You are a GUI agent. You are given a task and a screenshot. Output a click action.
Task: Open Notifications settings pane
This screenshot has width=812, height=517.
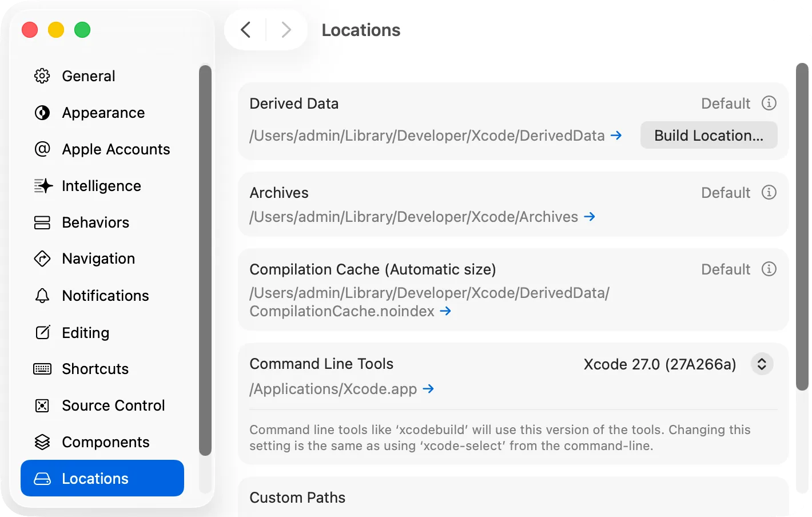(102, 296)
